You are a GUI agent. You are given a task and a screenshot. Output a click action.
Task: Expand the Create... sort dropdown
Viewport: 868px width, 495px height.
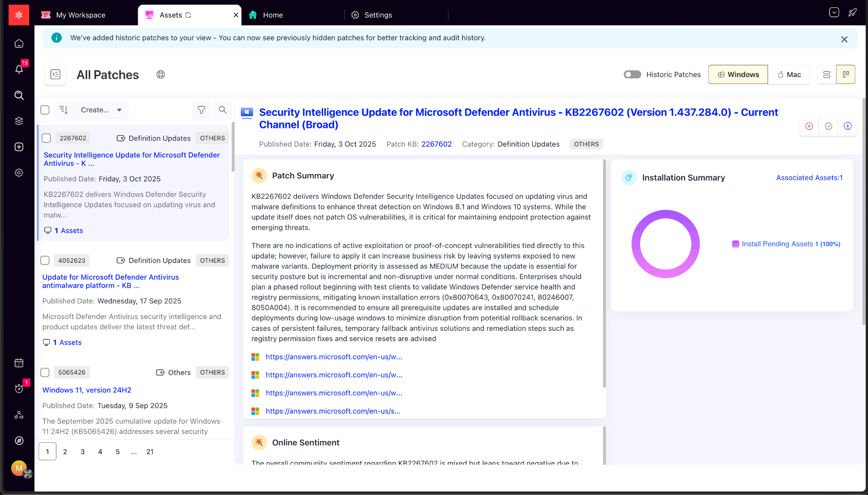[x=102, y=110]
